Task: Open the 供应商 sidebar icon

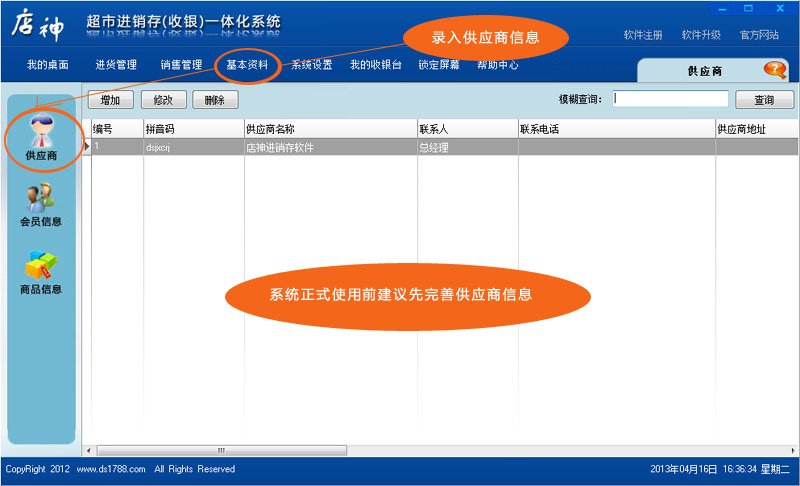Action: tap(41, 138)
